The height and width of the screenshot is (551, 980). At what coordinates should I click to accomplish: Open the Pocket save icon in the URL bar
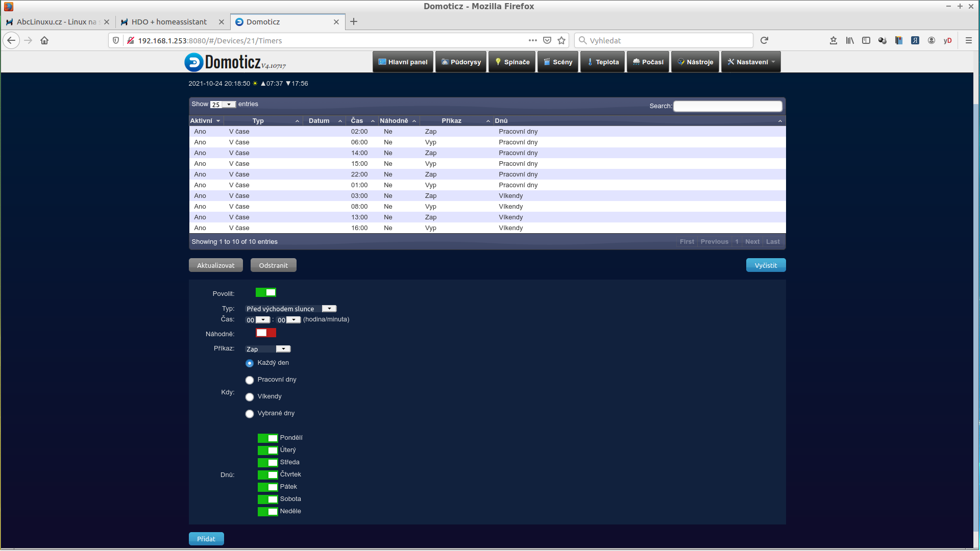(547, 40)
